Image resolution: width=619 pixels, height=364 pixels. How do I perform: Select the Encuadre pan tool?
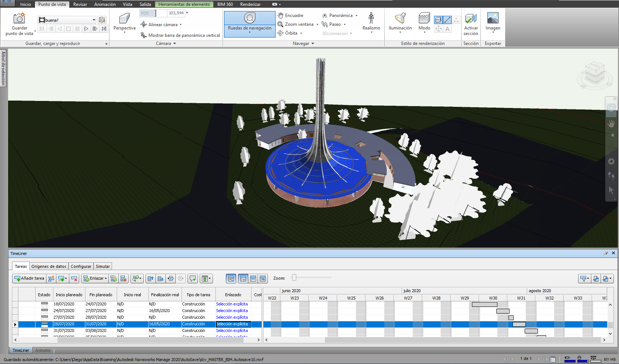pos(291,15)
